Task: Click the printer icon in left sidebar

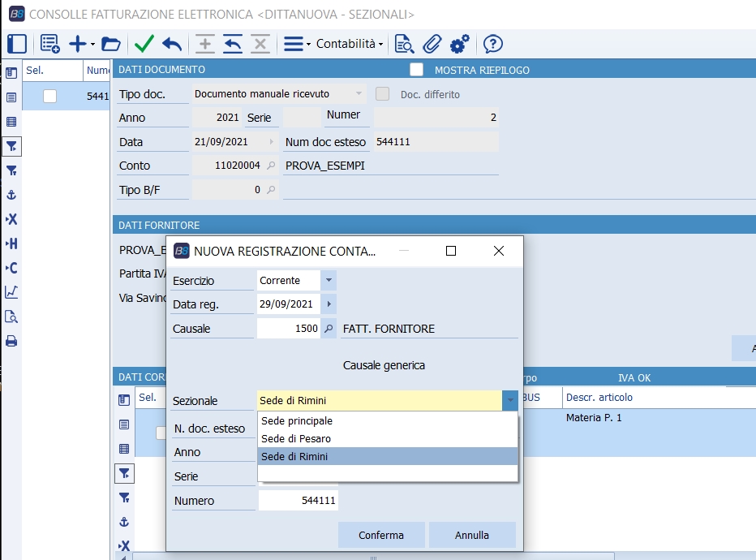Action: click(11, 341)
